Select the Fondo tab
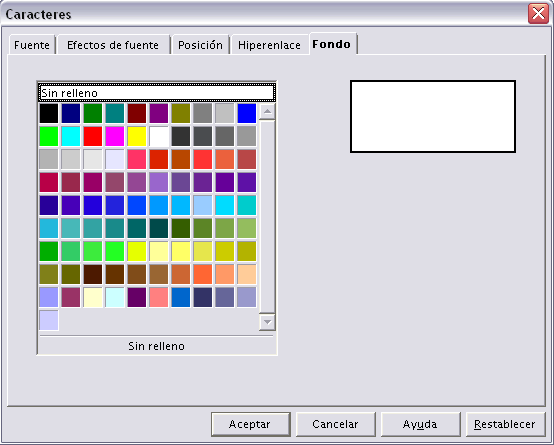 pos(332,44)
